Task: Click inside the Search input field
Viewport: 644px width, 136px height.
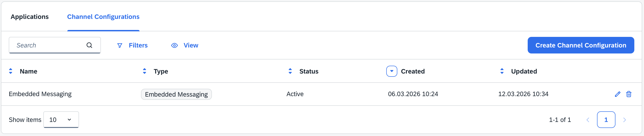Action: tap(45, 45)
